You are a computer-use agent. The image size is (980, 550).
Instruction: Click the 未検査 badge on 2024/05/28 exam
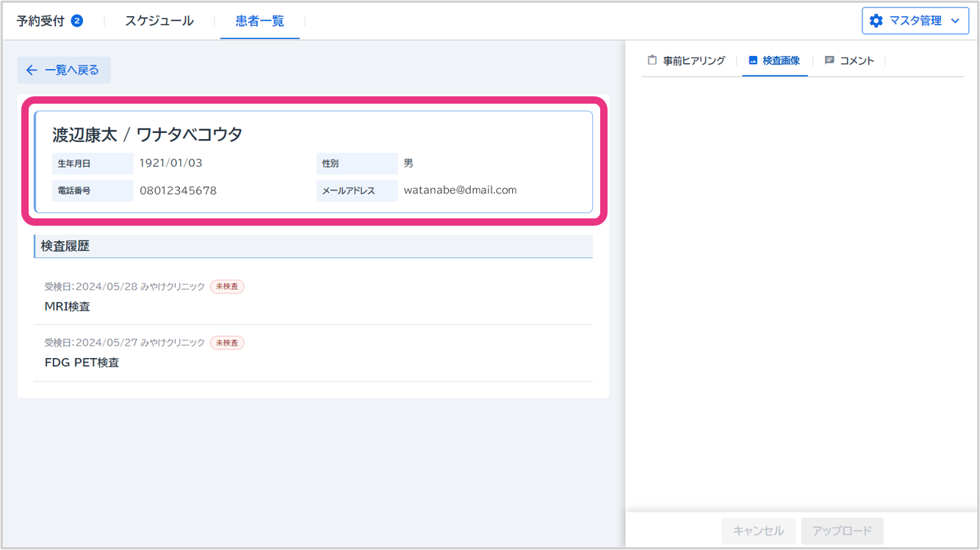[x=227, y=287]
